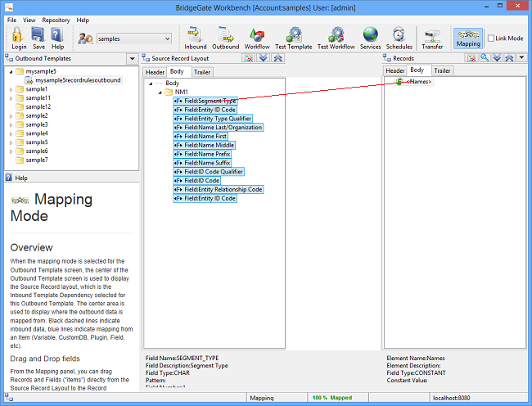532x406 pixels.
Task: Select Field:Entity Type Qualifier
Action: click(213, 119)
